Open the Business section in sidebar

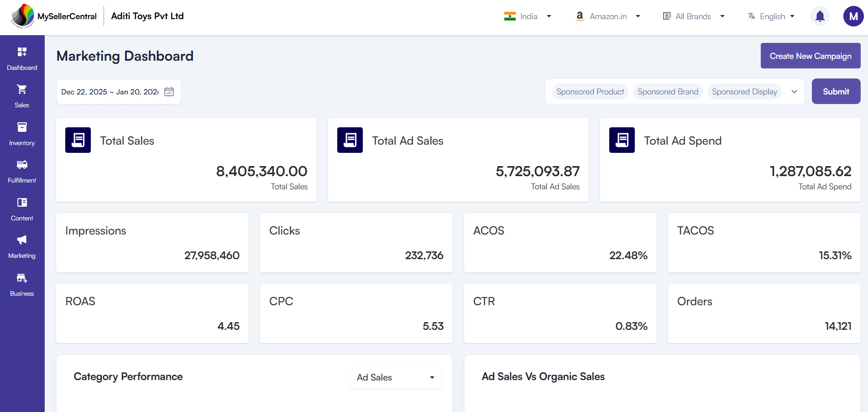(x=22, y=283)
